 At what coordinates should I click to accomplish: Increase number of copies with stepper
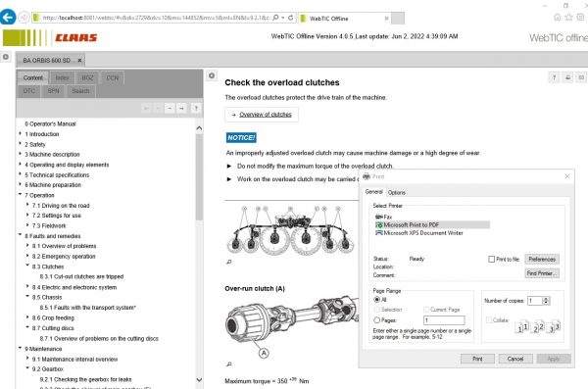[x=546, y=299]
